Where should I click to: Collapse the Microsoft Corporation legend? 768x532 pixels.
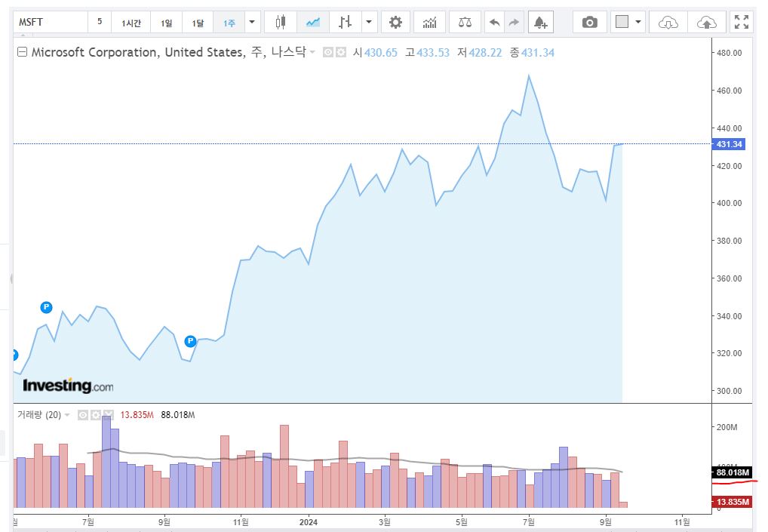tap(22, 51)
